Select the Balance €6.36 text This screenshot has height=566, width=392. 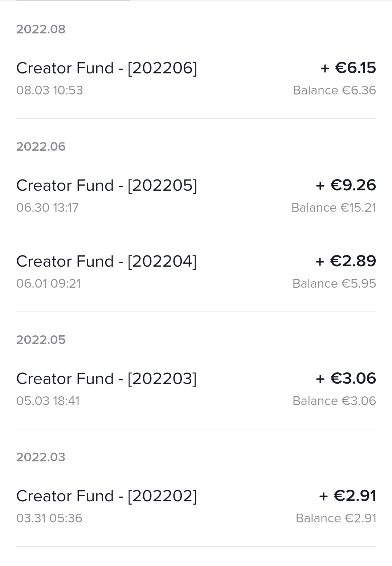(334, 90)
